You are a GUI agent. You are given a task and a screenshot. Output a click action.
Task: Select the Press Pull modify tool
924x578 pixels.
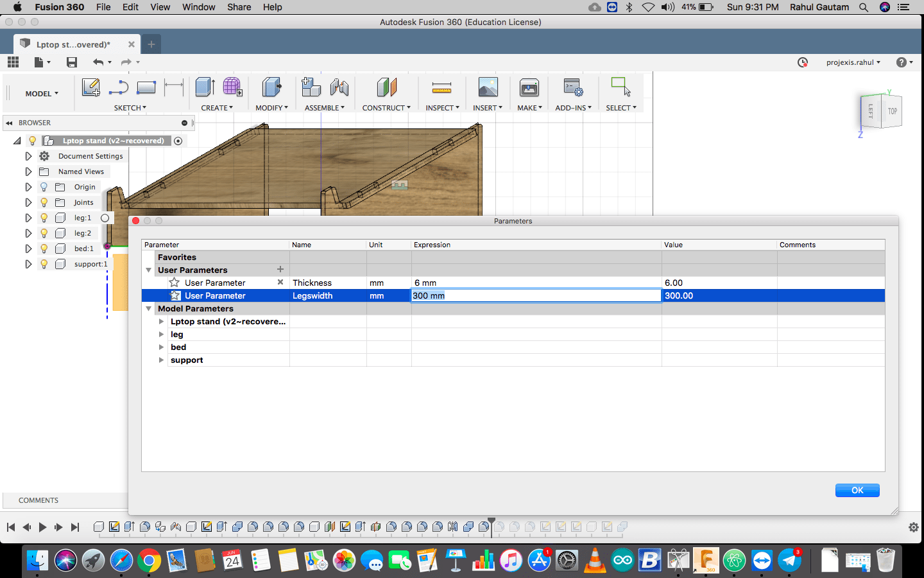271,87
